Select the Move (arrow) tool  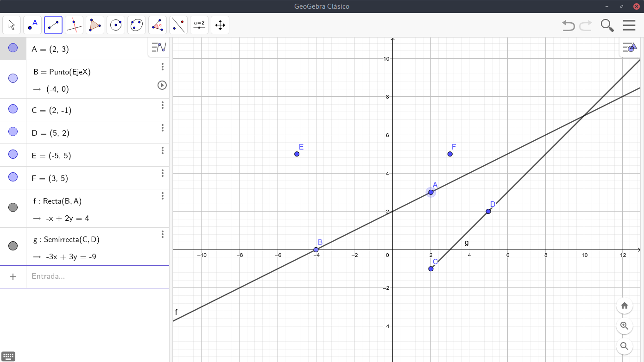click(x=12, y=25)
